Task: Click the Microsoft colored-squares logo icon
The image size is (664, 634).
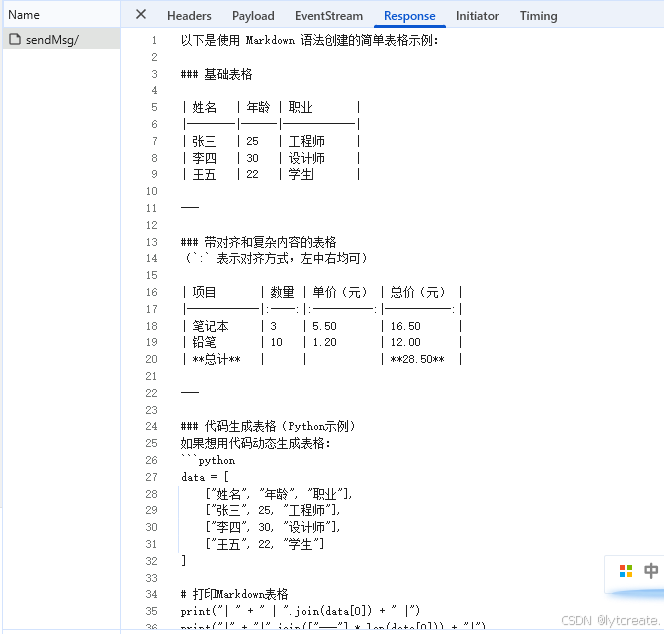Action: (x=625, y=571)
